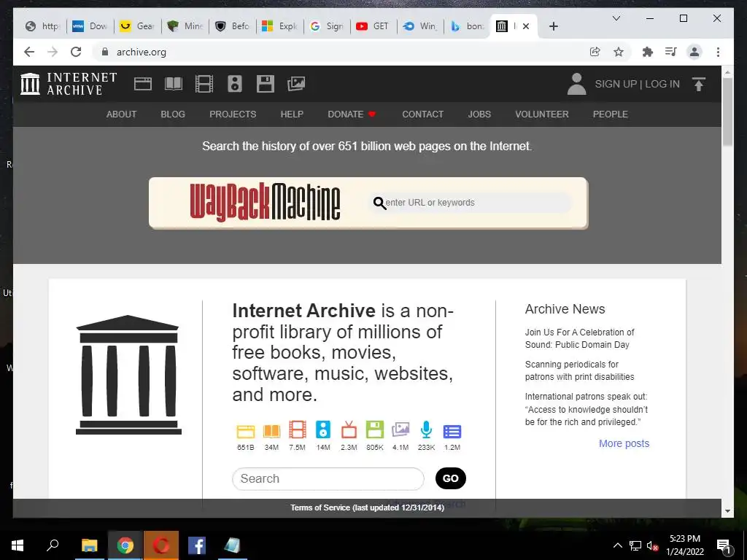Open the Images icon in header
This screenshot has height=560, width=747.
[x=296, y=84]
